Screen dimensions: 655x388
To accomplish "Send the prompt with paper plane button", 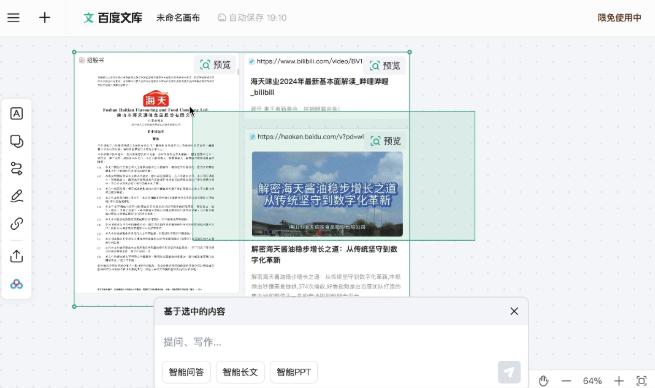I will pos(509,372).
